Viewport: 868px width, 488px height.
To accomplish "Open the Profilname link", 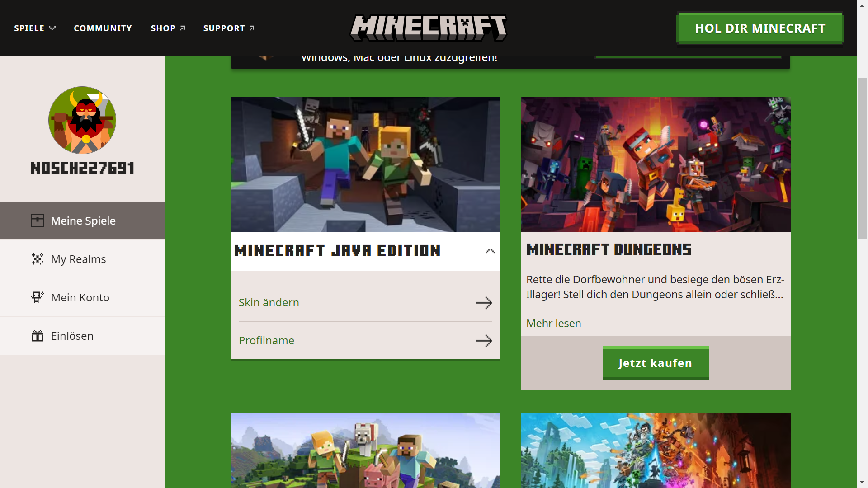I will [266, 340].
